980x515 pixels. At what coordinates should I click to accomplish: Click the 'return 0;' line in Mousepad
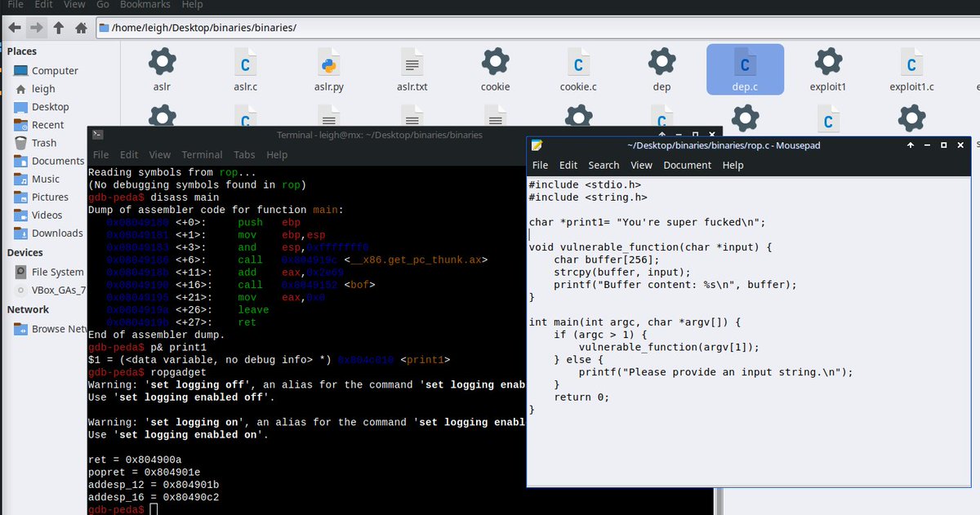(581, 397)
